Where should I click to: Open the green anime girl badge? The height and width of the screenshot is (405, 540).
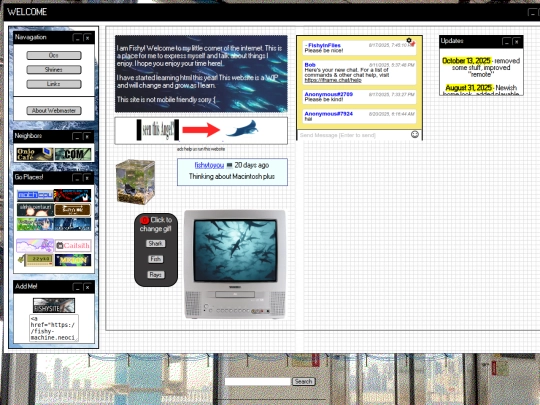pyautogui.click(x=35, y=224)
